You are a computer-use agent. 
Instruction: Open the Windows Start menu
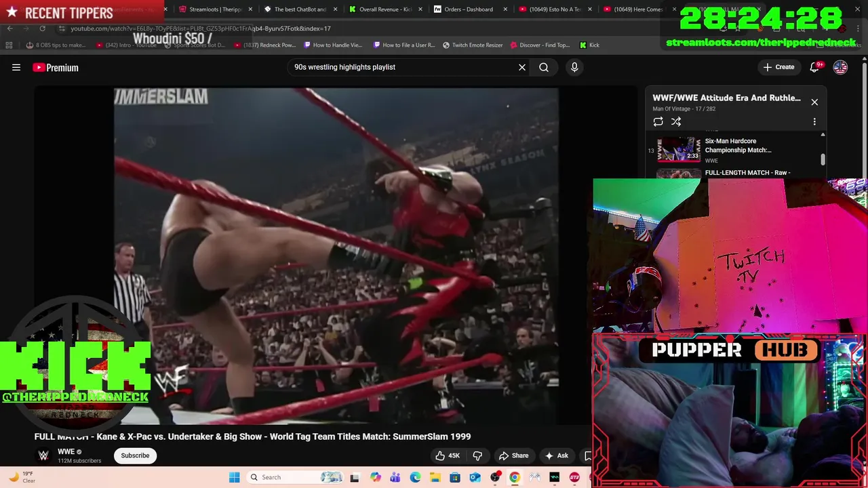tap(234, 477)
